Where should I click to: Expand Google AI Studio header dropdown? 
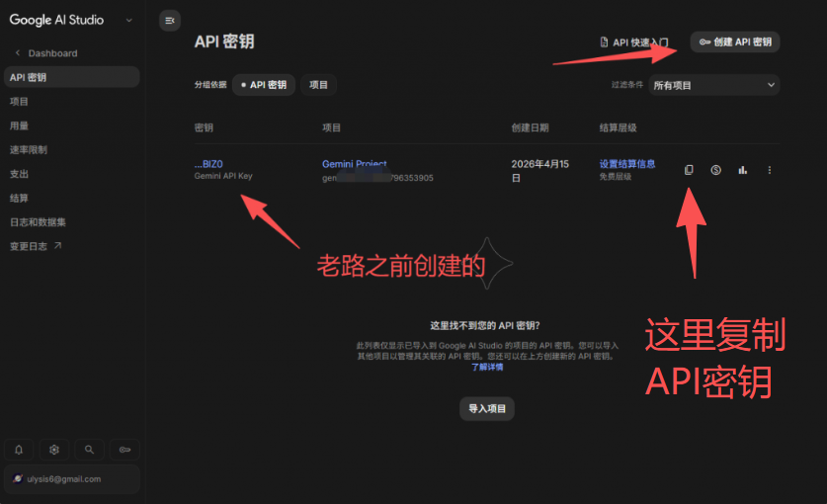click(x=128, y=20)
